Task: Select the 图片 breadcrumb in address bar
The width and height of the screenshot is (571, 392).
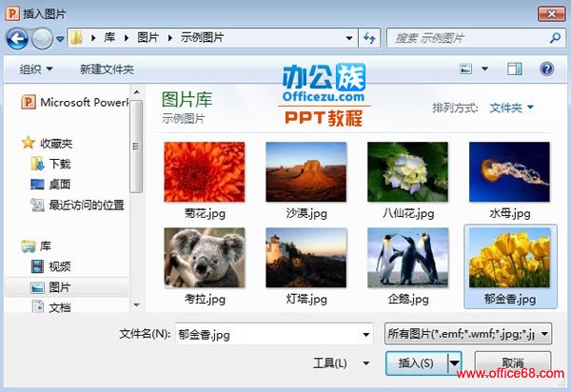Action: tap(148, 37)
